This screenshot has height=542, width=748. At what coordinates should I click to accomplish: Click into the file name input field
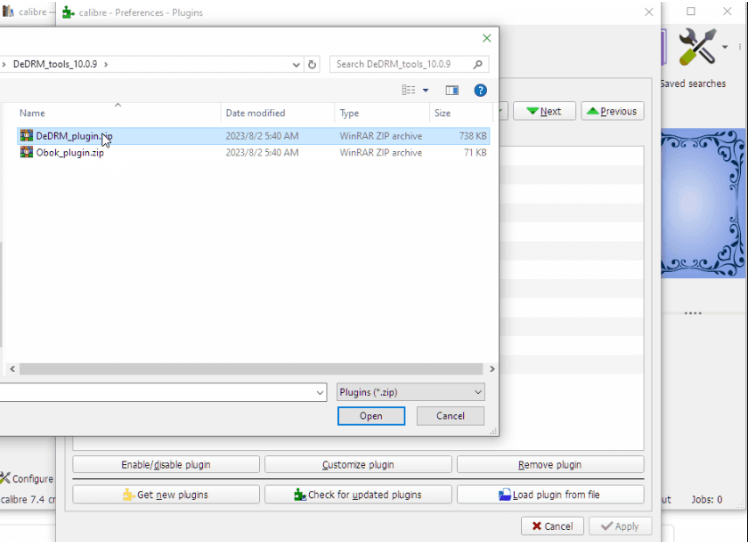(x=156, y=393)
